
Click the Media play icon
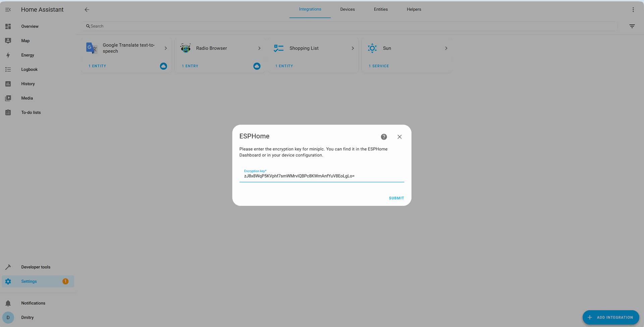[x=8, y=98]
